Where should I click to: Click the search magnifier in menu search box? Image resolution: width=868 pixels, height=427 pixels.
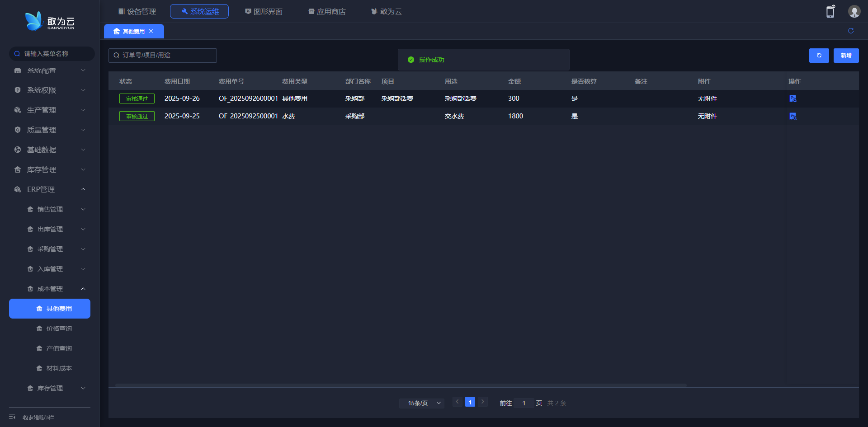(x=17, y=54)
